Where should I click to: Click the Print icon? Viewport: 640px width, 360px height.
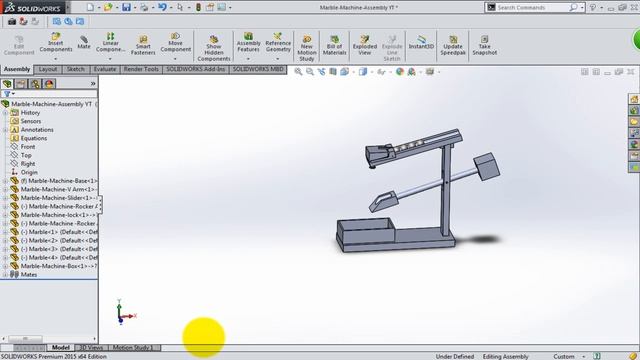[144, 7]
